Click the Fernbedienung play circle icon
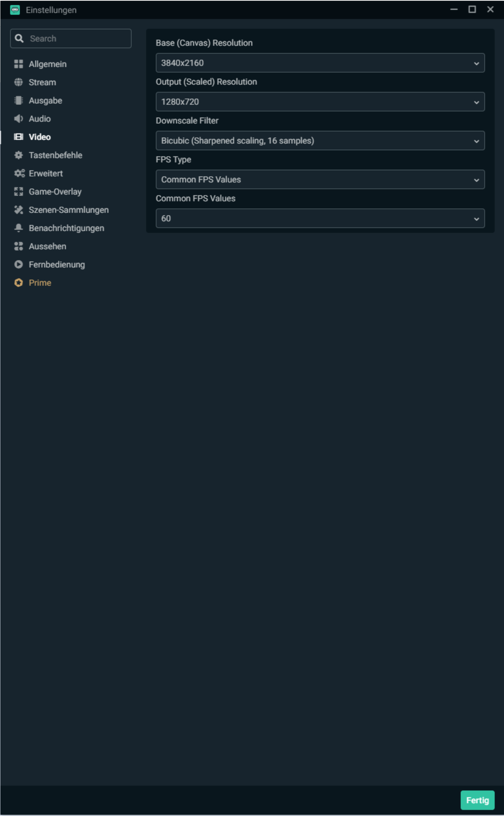 click(19, 264)
